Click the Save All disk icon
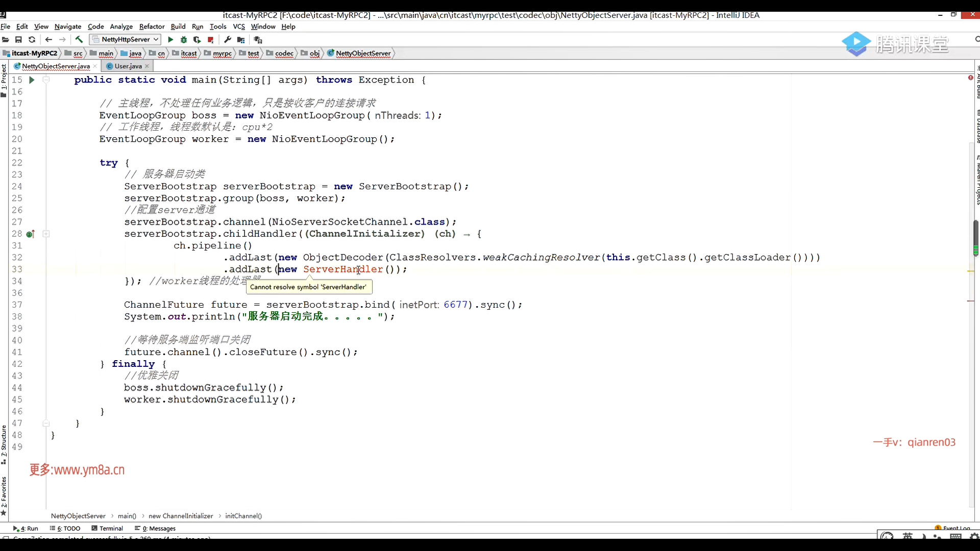The width and height of the screenshot is (980, 551). [x=18, y=40]
